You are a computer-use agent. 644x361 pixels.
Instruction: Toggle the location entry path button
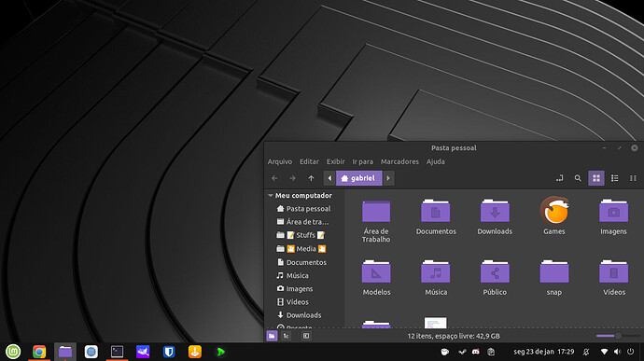click(559, 178)
